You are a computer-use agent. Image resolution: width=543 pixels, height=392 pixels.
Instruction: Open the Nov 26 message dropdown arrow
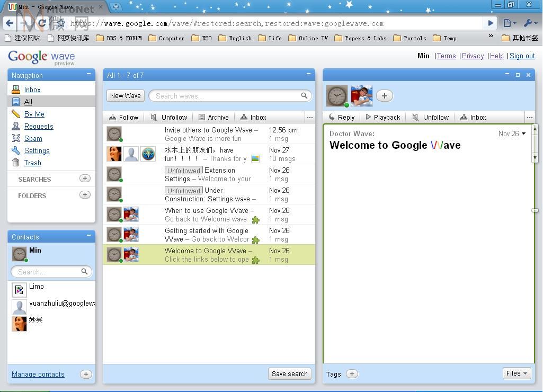tap(523, 133)
